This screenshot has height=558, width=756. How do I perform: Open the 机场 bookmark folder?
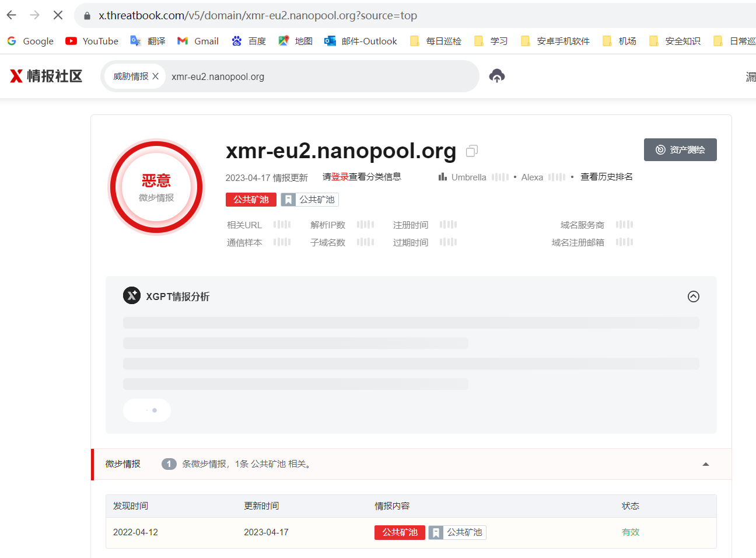pyautogui.click(x=619, y=41)
